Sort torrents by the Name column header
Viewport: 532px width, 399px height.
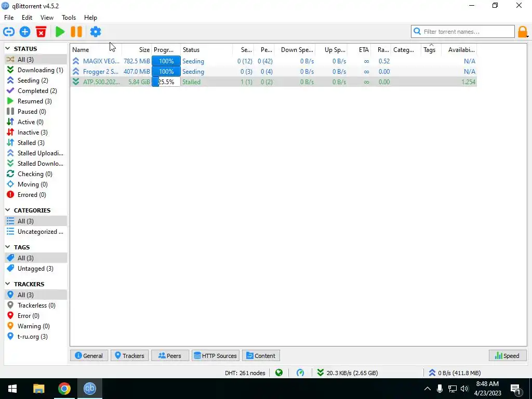click(96, 50)
